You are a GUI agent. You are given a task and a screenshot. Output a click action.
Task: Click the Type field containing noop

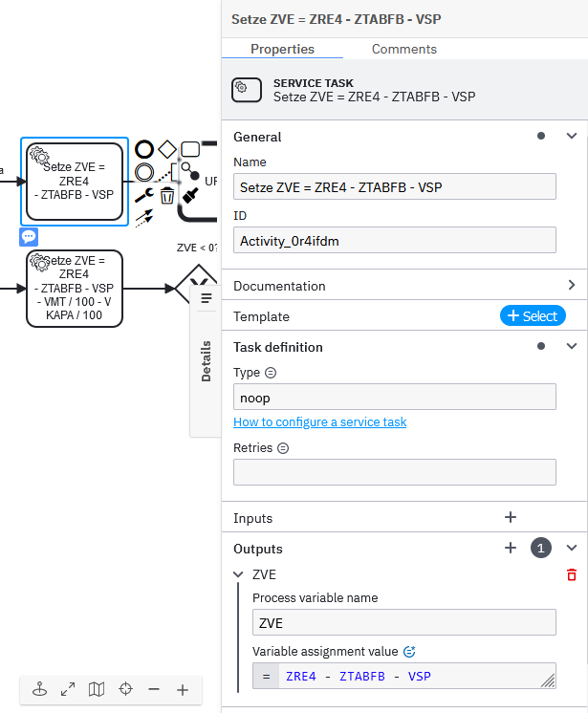point(395,397)
